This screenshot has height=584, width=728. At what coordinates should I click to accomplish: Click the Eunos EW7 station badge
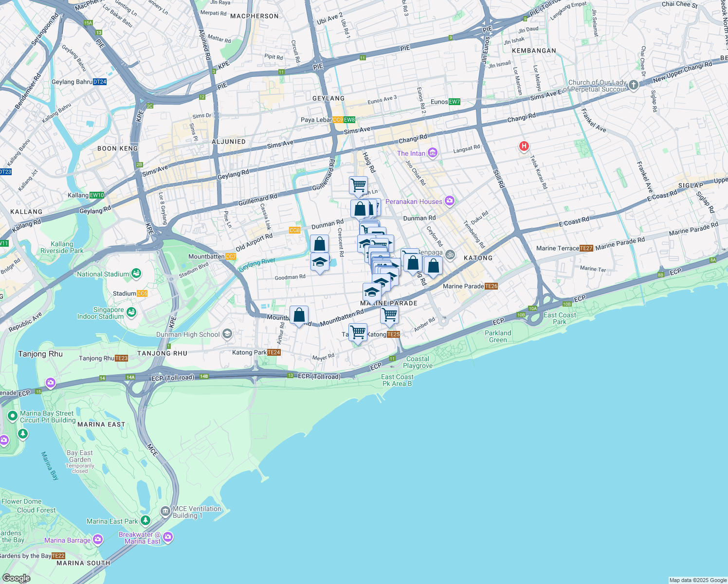(x=454, y=103)
